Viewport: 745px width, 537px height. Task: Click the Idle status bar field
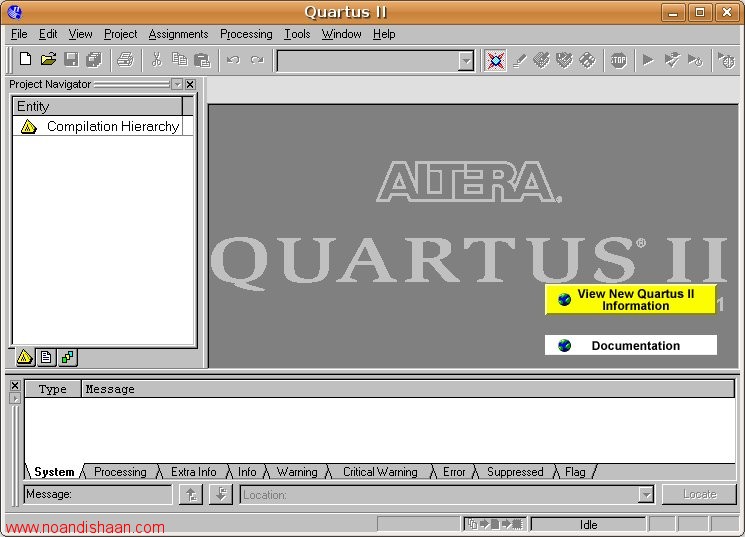[588, 525]
